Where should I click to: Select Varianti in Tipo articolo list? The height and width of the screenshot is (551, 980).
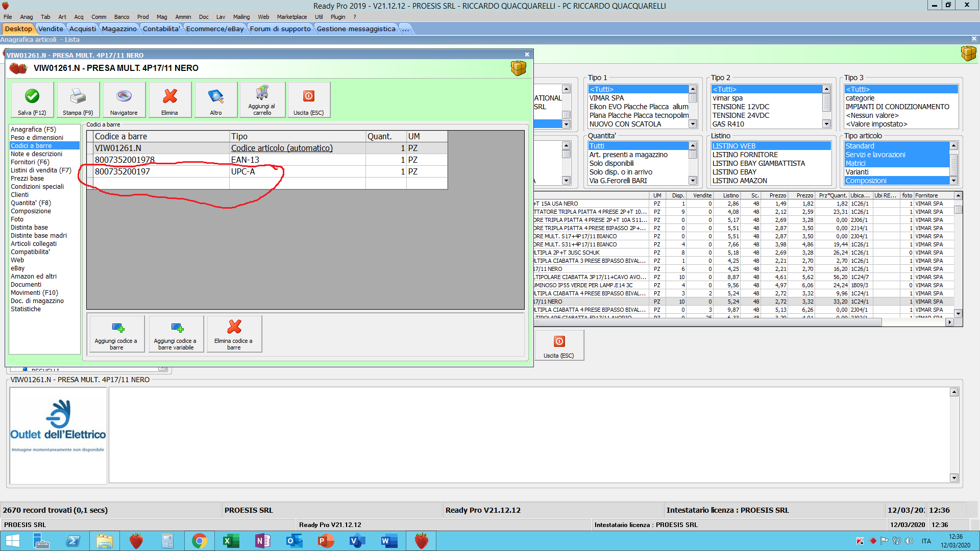click(x=896, y=172)
